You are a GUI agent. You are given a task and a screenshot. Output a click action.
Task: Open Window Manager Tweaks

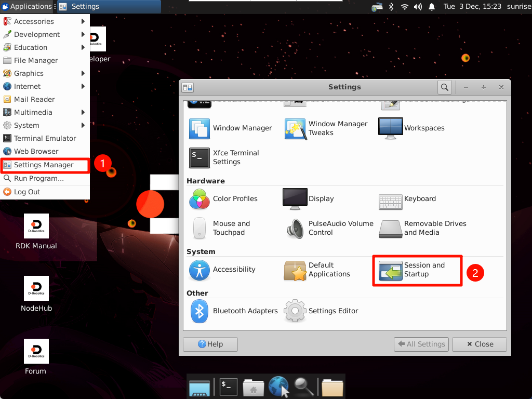(326, 128)
